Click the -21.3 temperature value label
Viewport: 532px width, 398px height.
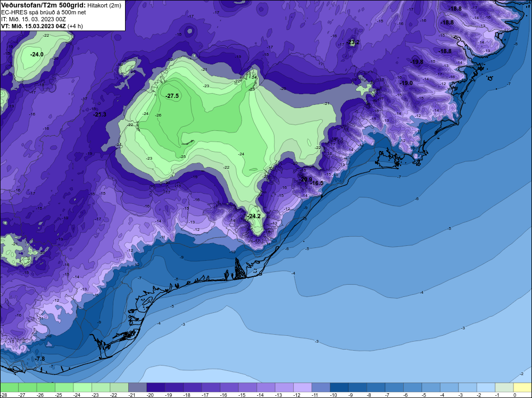(99, 115)
